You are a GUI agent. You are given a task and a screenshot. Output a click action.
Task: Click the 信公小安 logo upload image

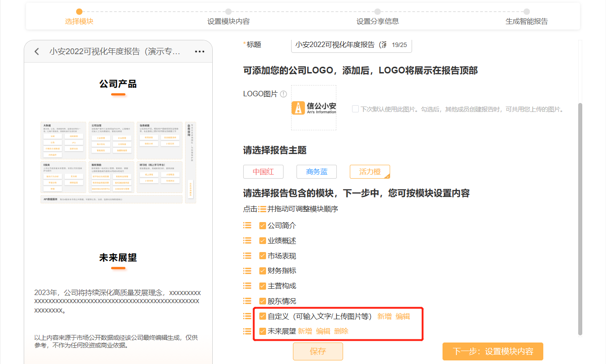pos(314,108)
